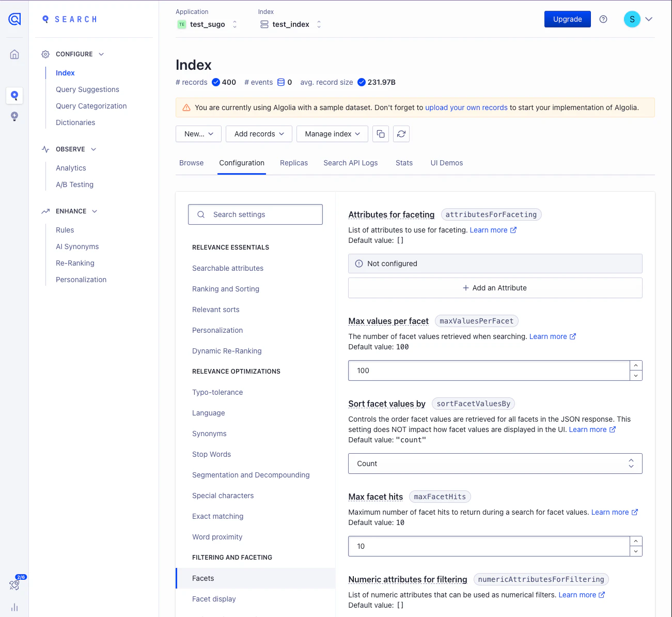Open the Index test_index selector
Screen dimensions: 672x617
290,24
